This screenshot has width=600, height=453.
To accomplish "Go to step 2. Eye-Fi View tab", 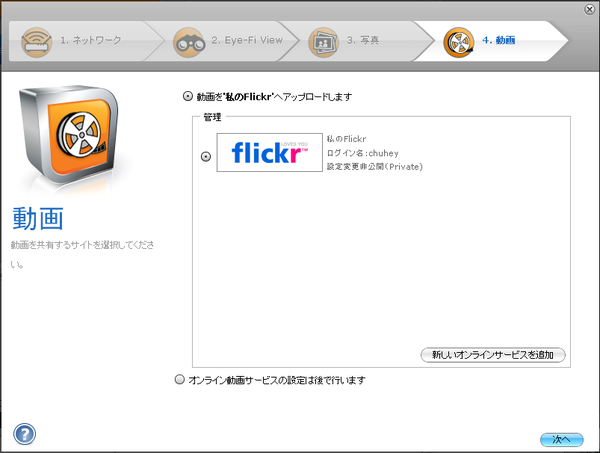I will [222, 41].
